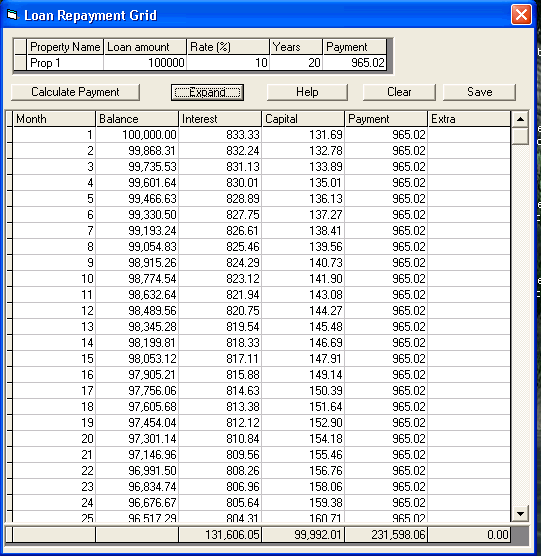The height and width of the screenshot is (556, 541).
Task: Click the Calculate Payment button
Action: coord(76,92)
